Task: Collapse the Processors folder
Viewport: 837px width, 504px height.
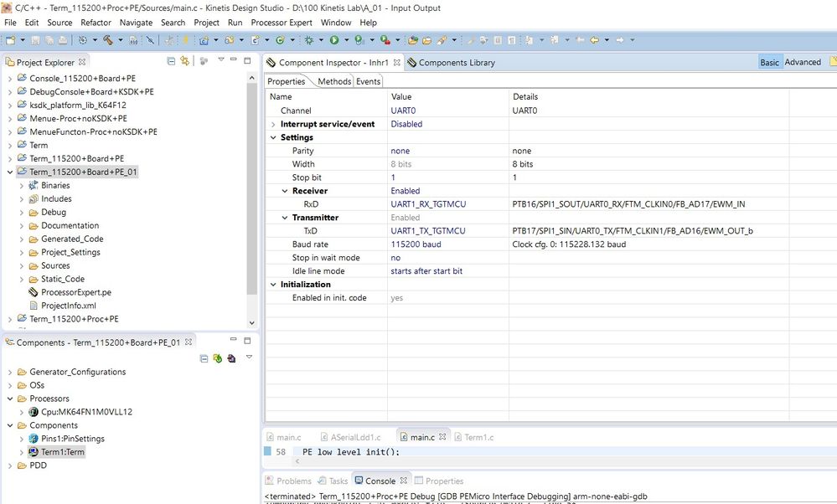Action: (x=10, y=399)
